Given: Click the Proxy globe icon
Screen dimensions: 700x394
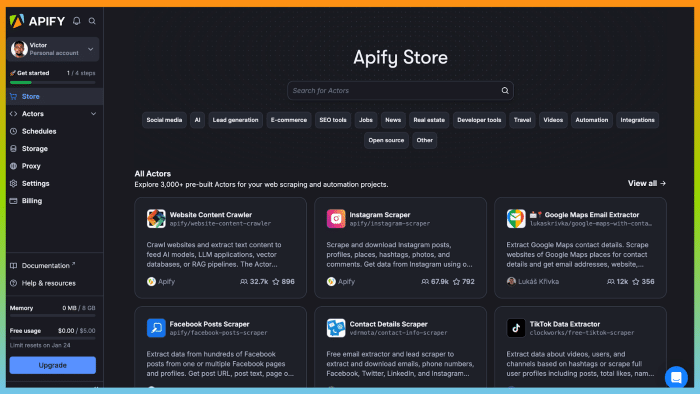Looking at the screenshot, I should [x=13, y=166].
